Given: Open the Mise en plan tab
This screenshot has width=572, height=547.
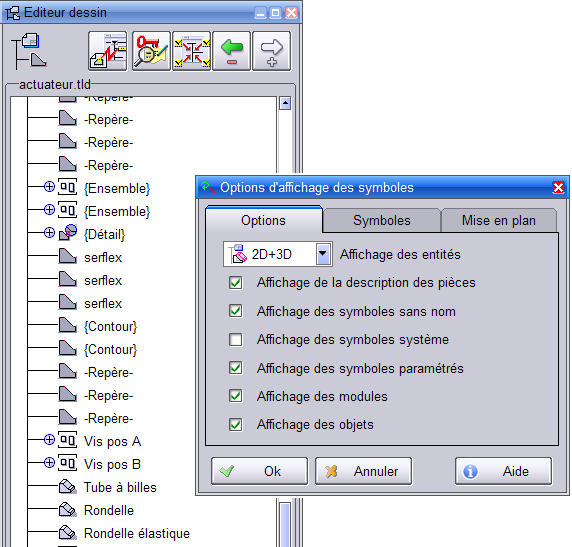Looking at the screenshot, I should (499, 220).
